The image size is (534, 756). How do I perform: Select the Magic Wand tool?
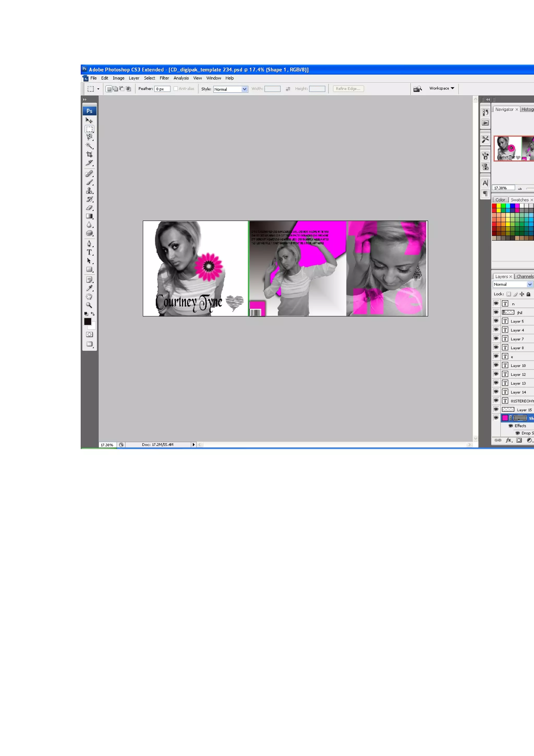[x=89, y=146]
